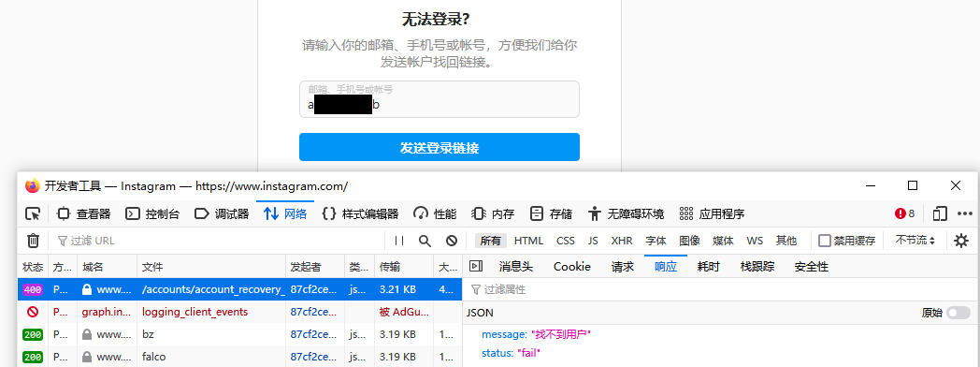Image resolution: width=980 pixels, height=367 pixels.
Task: Filter requests by WS websockets
Action: click(x=755, y=241)
